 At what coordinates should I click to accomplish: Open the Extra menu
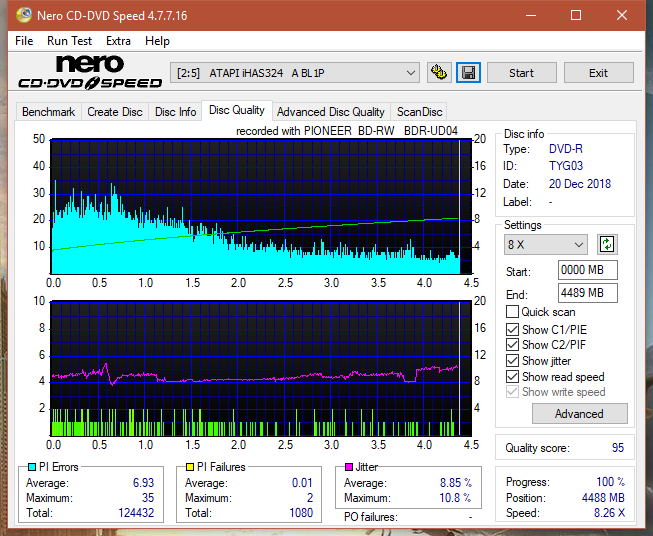click(x=118, y=41)
